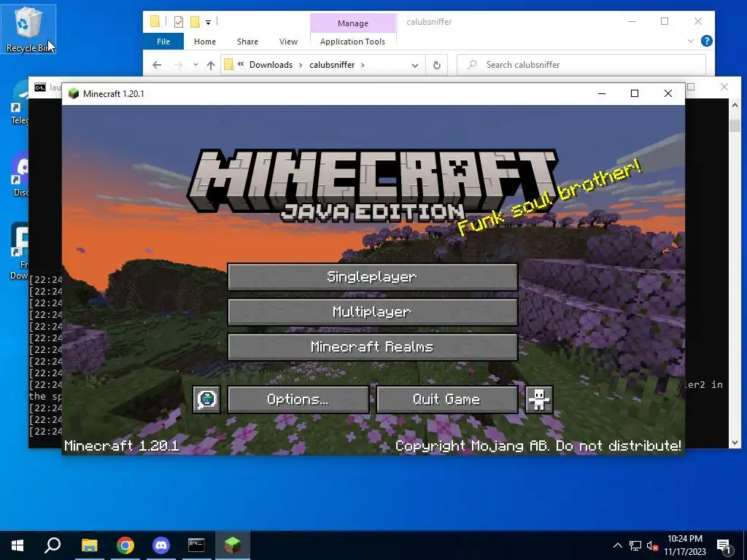
Task: Close the Minecraft 1.20.1 window
Action: (668, 93)
